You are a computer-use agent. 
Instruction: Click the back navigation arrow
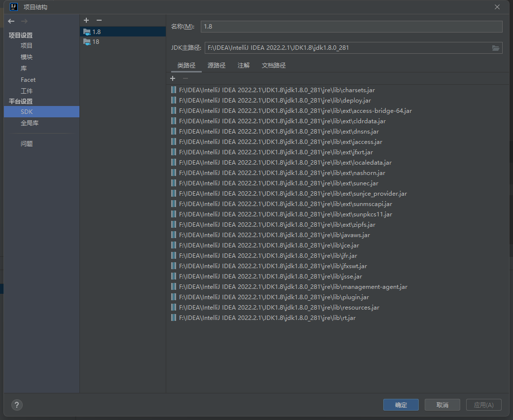[x=11, y=21]
